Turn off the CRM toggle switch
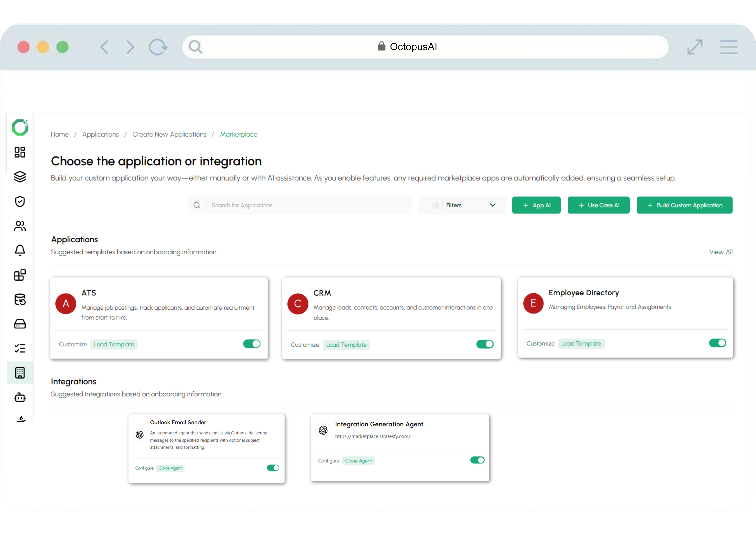 click(485, 344)
